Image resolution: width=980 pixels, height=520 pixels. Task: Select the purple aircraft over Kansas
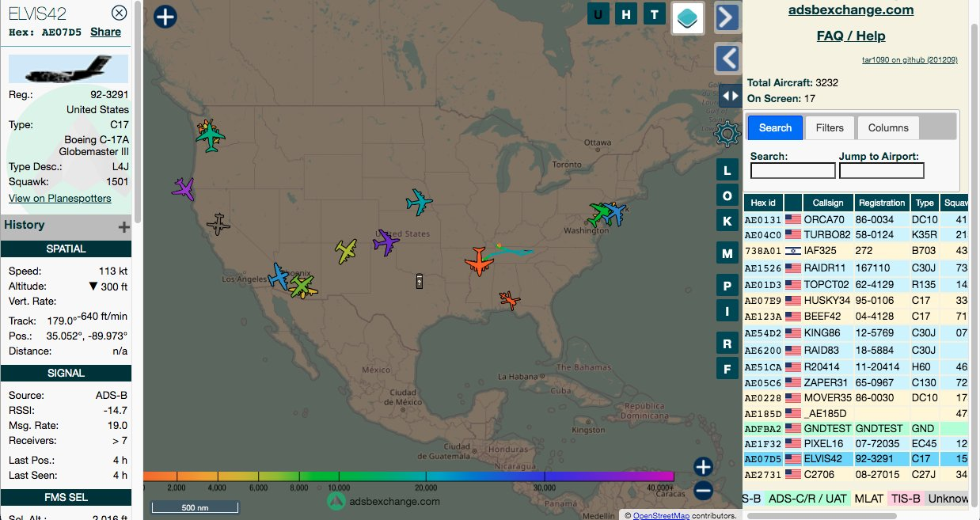pyautogui.click(x=386, y=242)
